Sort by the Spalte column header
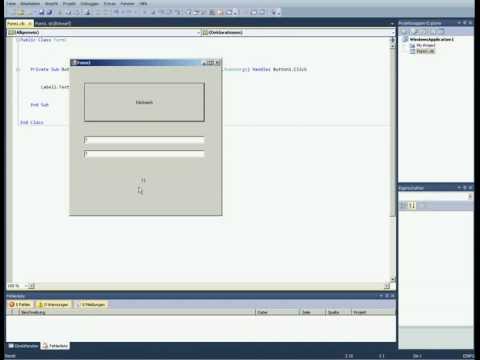 338,312
